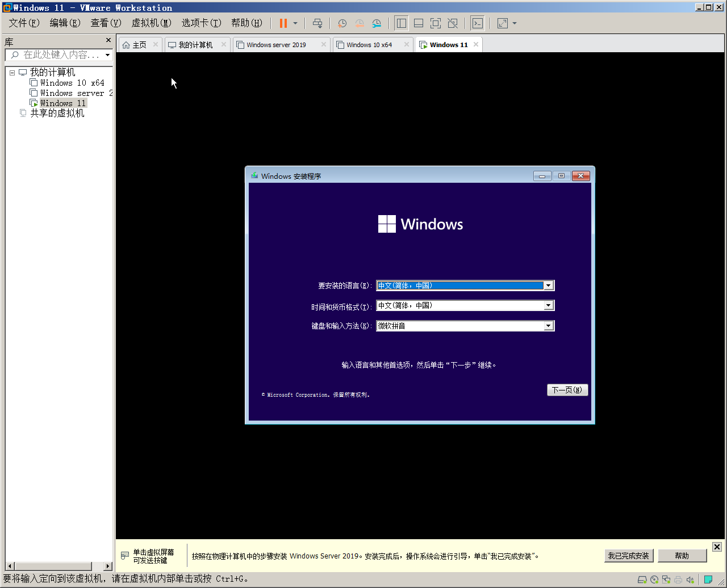Screen dimensions: 727x588
Task: Select Windows 11 in the library tree
Action: (x=63, y=103)
